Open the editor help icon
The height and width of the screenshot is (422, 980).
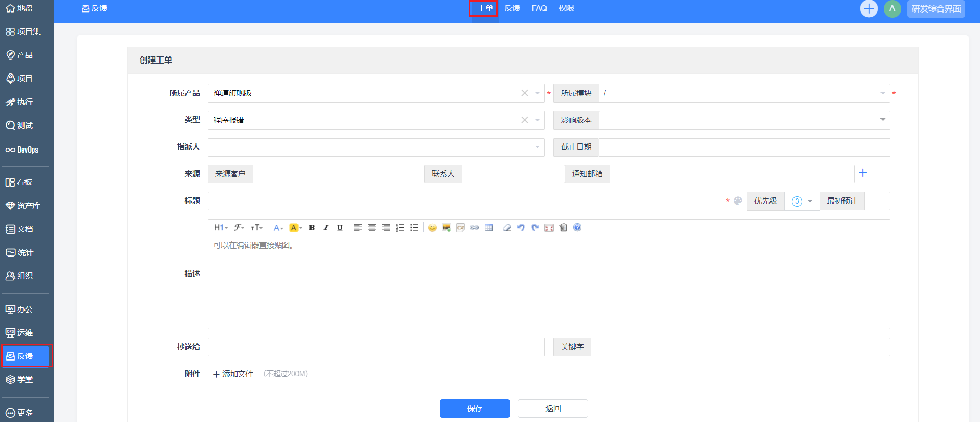click(577, 228)
